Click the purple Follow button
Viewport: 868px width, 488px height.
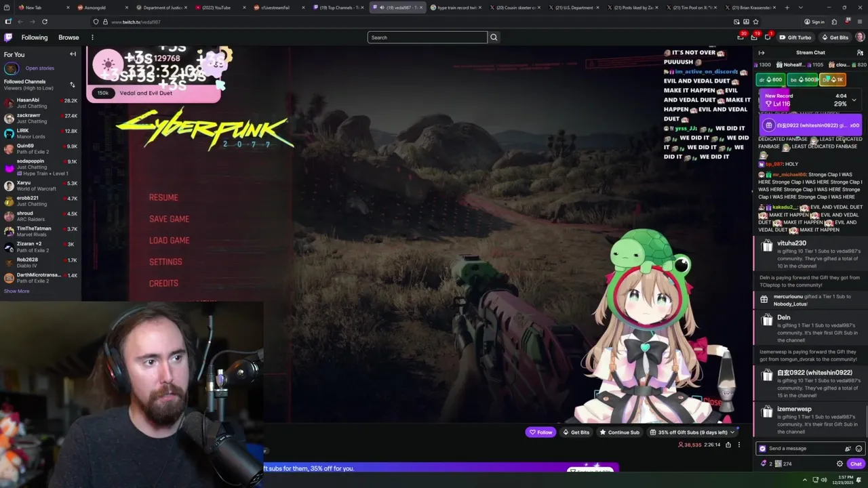[541, 432]
